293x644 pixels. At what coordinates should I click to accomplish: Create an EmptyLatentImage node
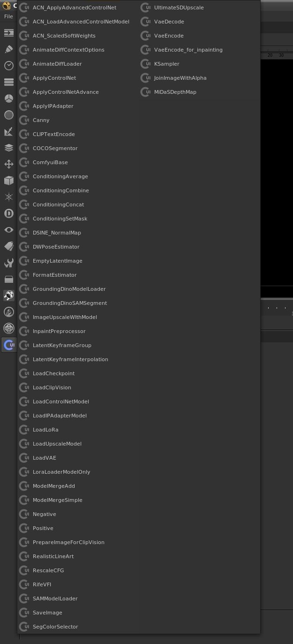click(57, 261)
